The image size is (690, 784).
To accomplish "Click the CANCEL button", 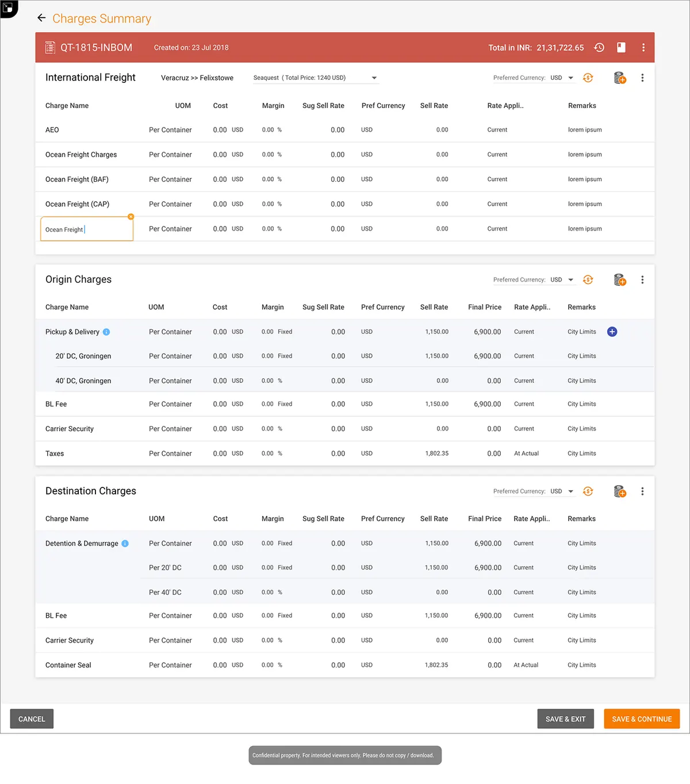I will pyautogui.click(x=32, y=719).
